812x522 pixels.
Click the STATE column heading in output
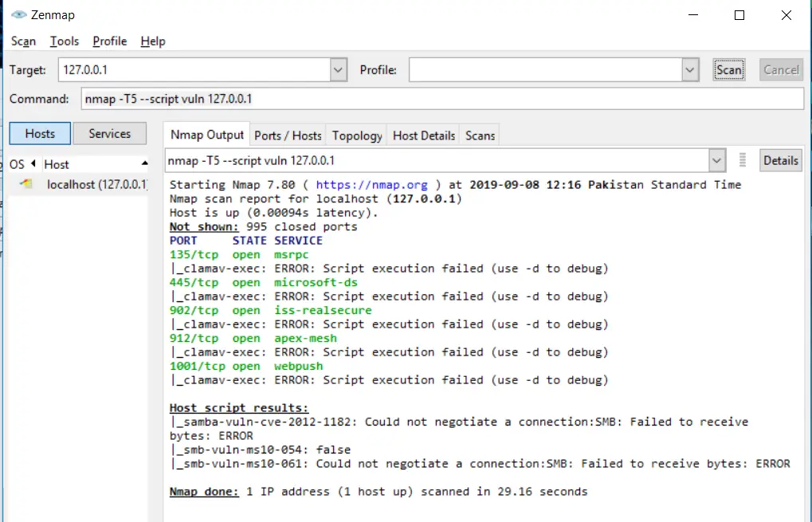[x=249, y=241]
